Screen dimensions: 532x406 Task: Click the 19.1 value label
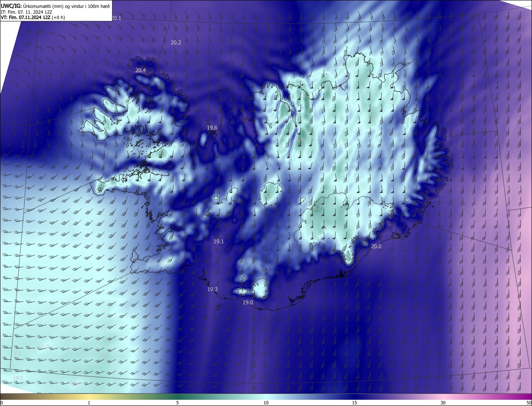[x=219, y=242]
